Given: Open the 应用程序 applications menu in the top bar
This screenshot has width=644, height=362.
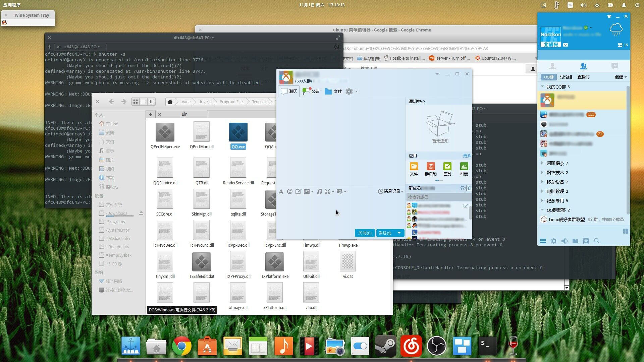Looking at the screenshot, I should pyautogui.click(x=12, y=5).
